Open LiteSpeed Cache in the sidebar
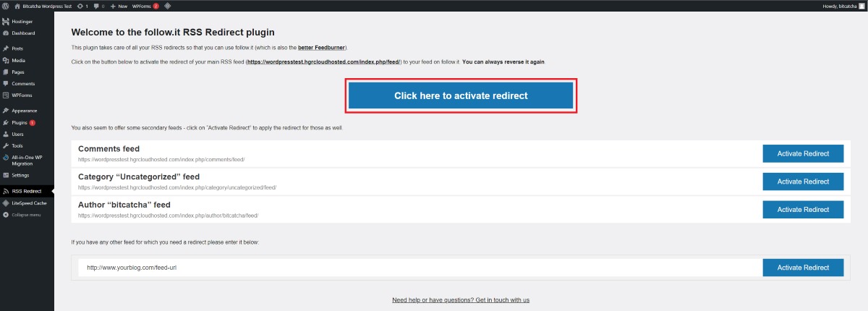The height and width of the screenshot is (311, 868). pyautogui.click(x=27, y=203)
